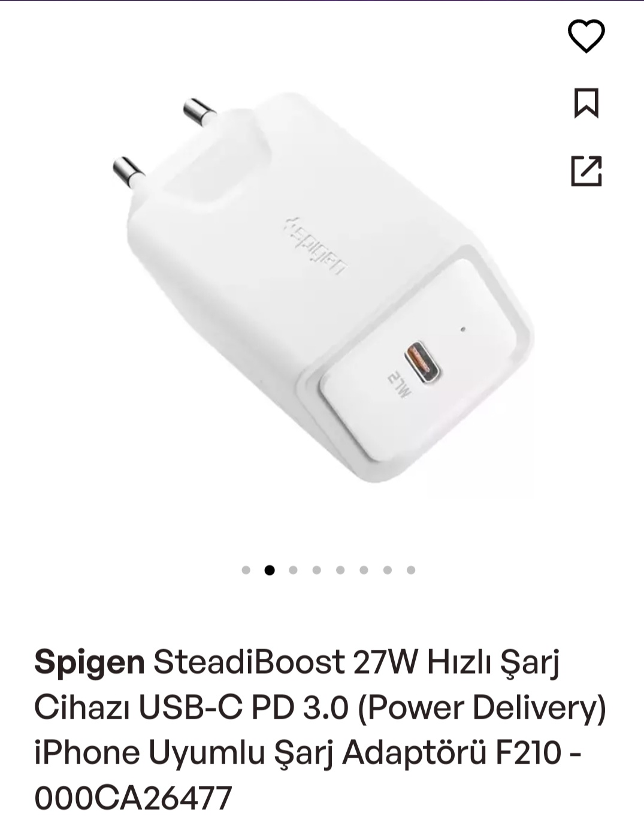Image resolution: width=644 pixels, height=820 pixels.
Task: Select the active second carousel dot
Action: [270, 570]
